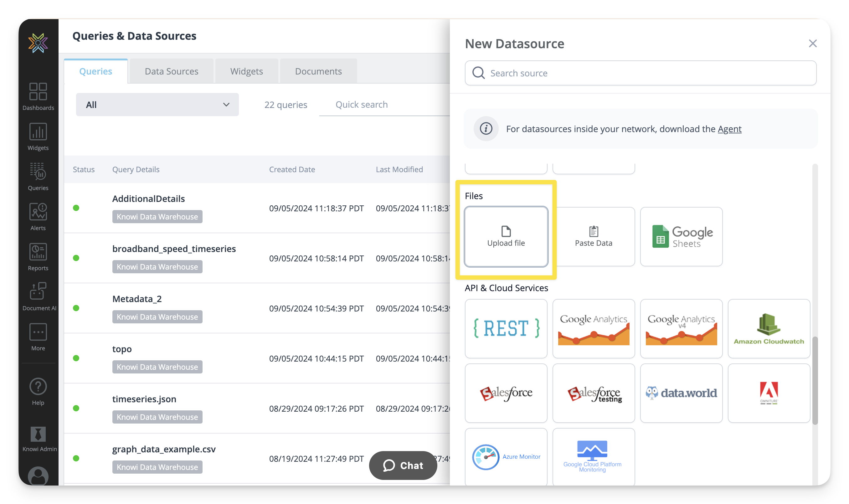Image resolution: width=849 pixels, height=504 pixels.
Task: Switch to the Queries tab
Action: [95, 71]
